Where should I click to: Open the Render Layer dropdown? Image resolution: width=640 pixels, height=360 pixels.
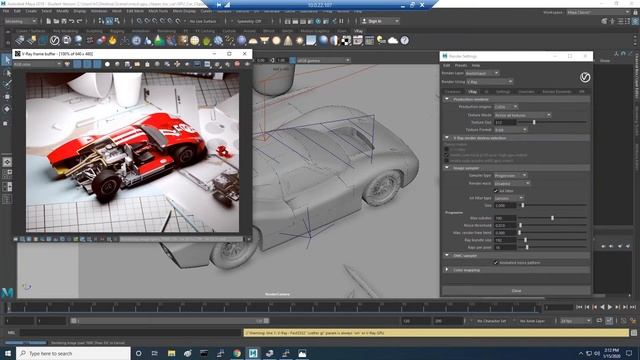click(482, 73)
